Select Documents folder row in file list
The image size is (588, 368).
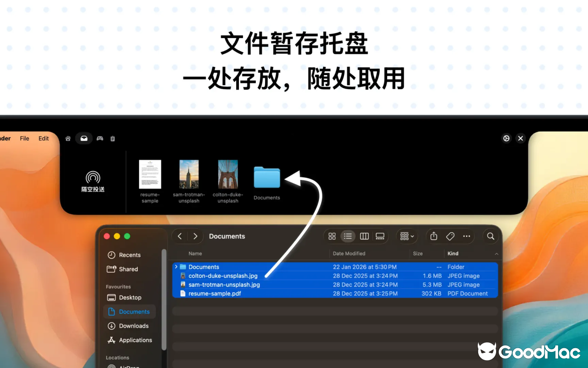coord(335,267)
